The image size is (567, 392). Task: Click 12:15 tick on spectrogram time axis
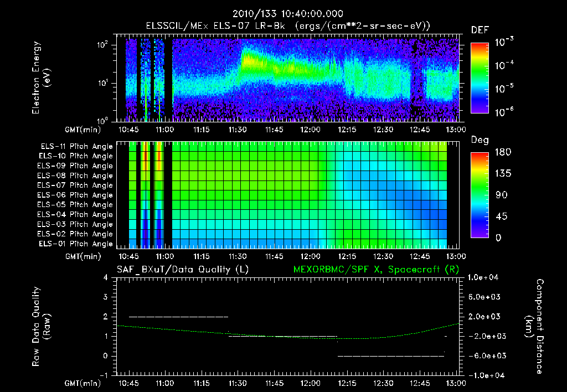[x=347, y=130]
